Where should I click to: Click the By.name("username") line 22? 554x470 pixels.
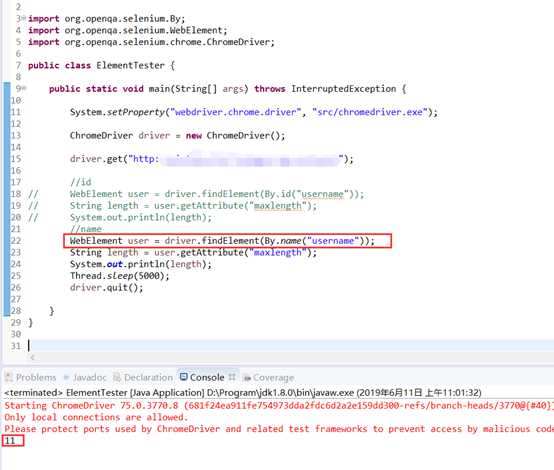pos(222,241)
